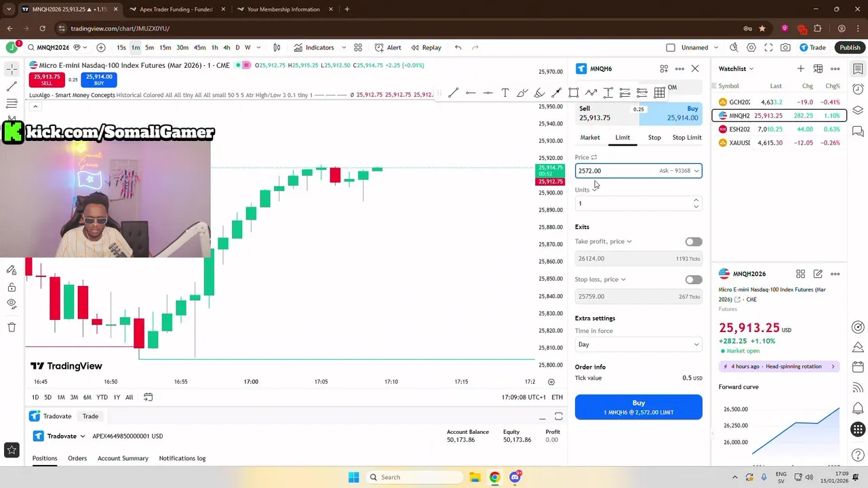
Task: Tick the layout checkbox next to Unnamed
Action: [671, 47]
